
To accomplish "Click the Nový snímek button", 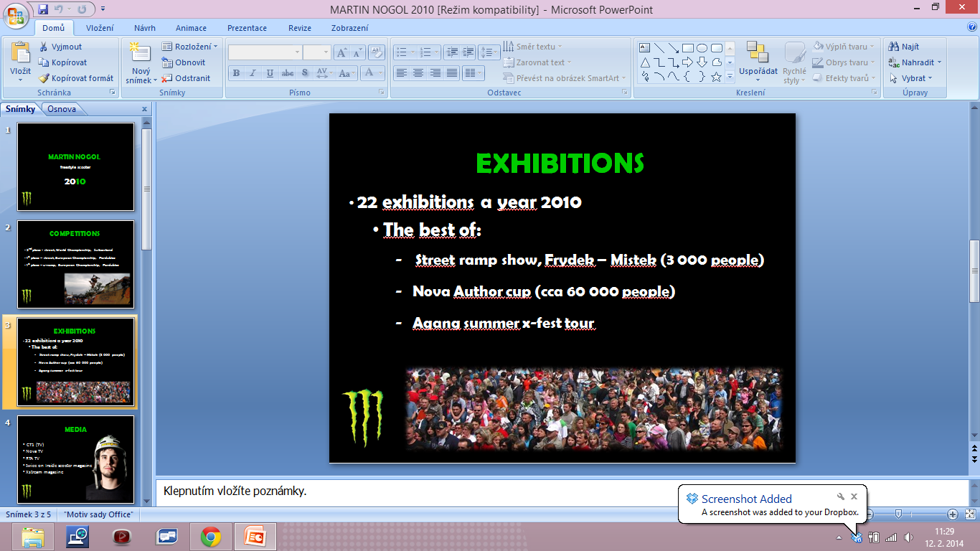I will click(x=140, y=63).
